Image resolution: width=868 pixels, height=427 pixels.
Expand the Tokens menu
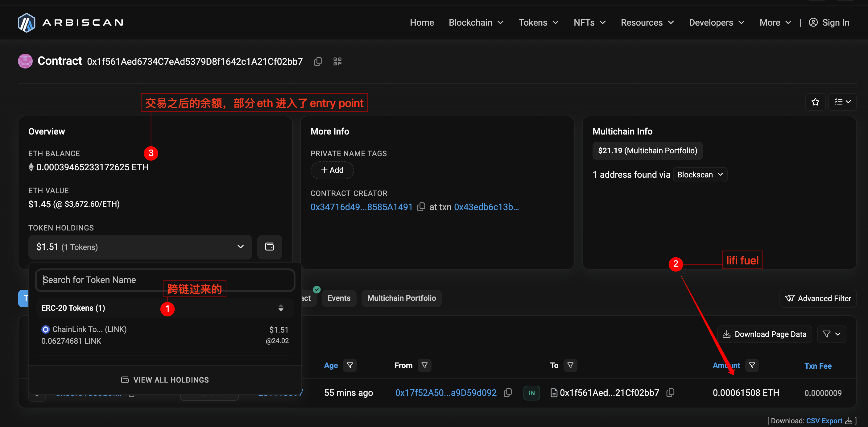539,23
